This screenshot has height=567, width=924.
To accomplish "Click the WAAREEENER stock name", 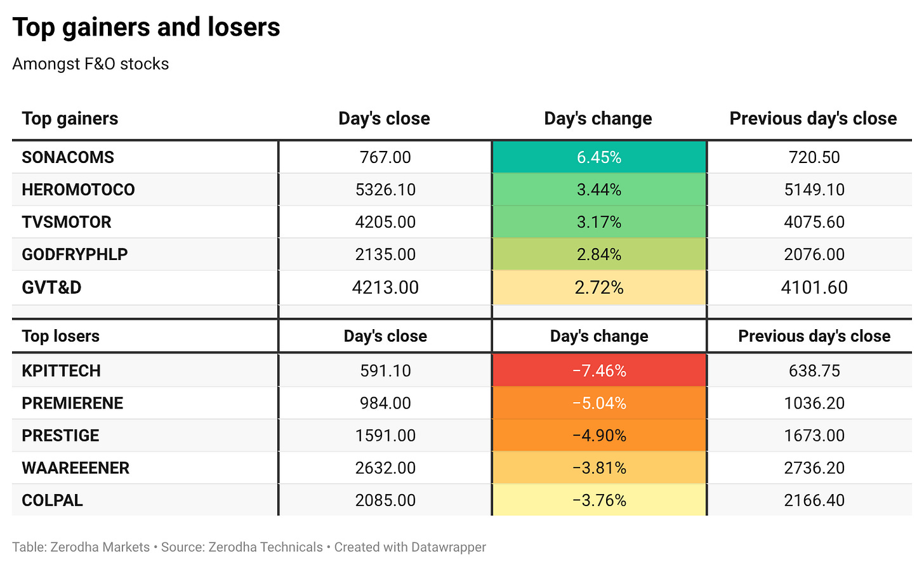I will [x=76, y=468].
